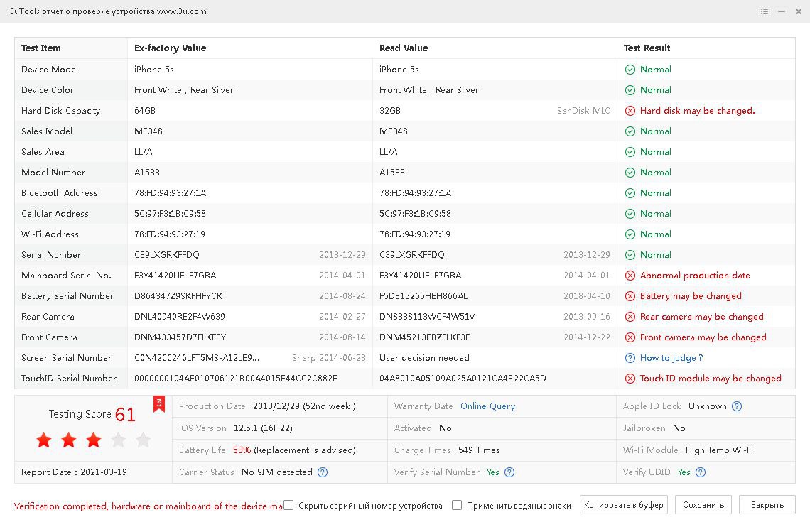Image resolution: width=810 pixels, height=532 pixels.
Task: Click the No SIM detected status text
Action: click(x=277, y=472)
